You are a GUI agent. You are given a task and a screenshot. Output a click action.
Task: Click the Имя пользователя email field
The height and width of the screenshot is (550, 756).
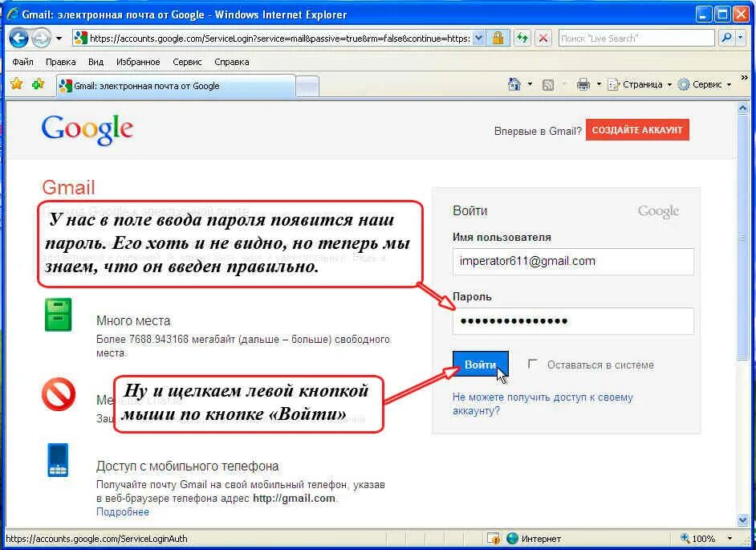pyautogui.click(x=573, y=262)
